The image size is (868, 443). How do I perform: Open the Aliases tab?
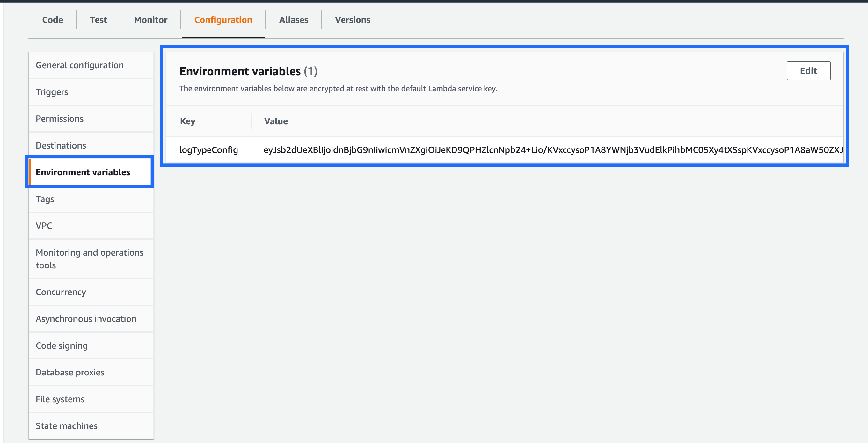294,20
